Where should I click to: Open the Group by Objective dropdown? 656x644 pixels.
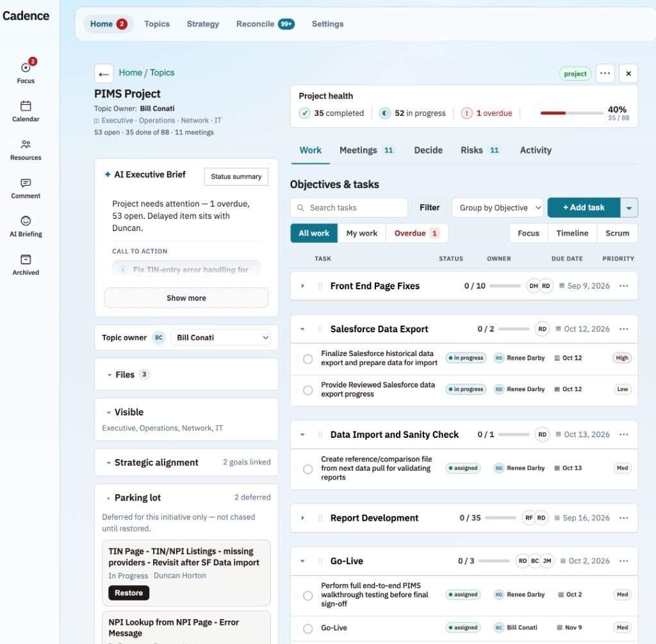[x=498, y=208]
